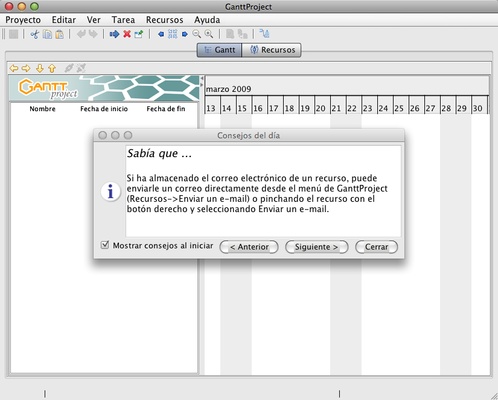Click the info icon in tips dialog

point(110,192)
